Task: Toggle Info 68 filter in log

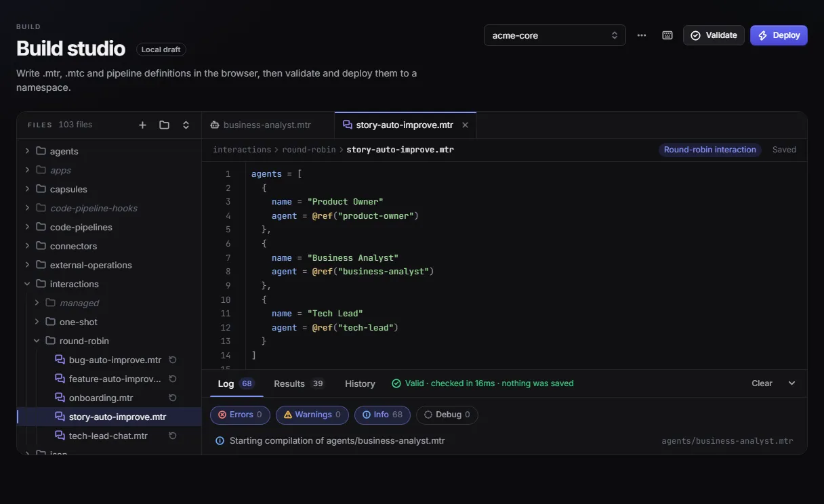Action: (x=382, y=415)
